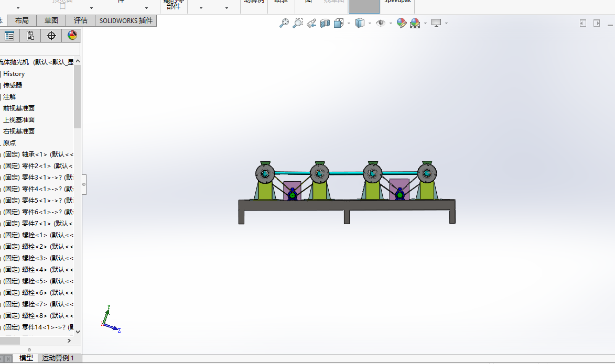Image resolution: width=615 pixels, height=364 pixels.
Task: Expand the Display Style dropdown arrow
Action: pos(370,24)
